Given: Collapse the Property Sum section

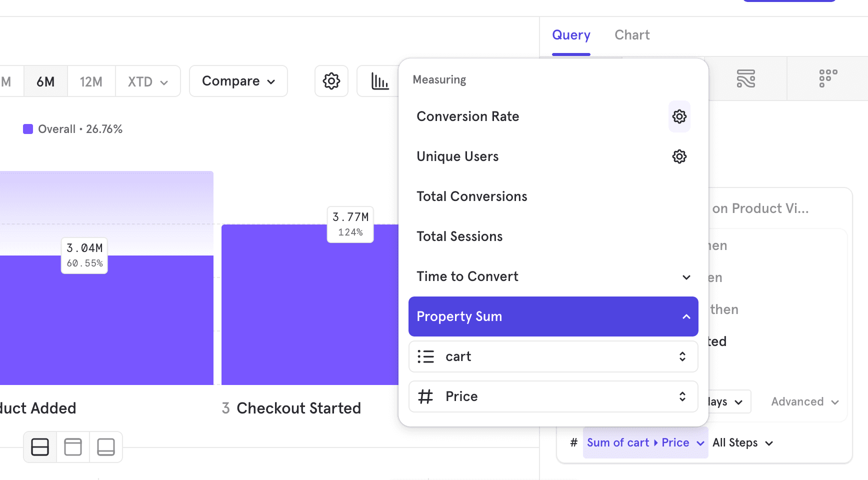Looking at the screenshot, I should (x=686, y=316).
